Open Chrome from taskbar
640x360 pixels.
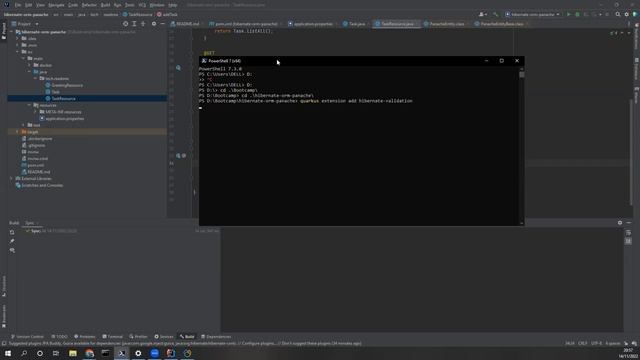click(x=89, y=353)
